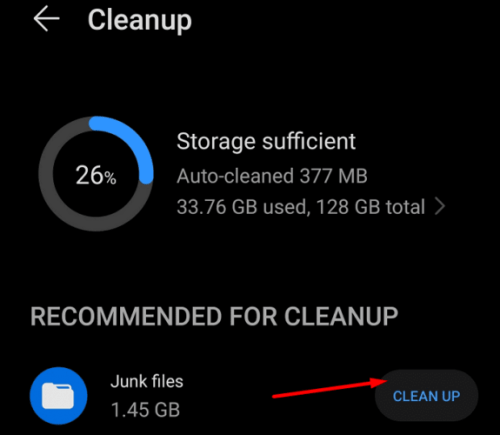Click the circular storage usage ring
Viewport: 500px width, 435px height.
click(96, 174)
